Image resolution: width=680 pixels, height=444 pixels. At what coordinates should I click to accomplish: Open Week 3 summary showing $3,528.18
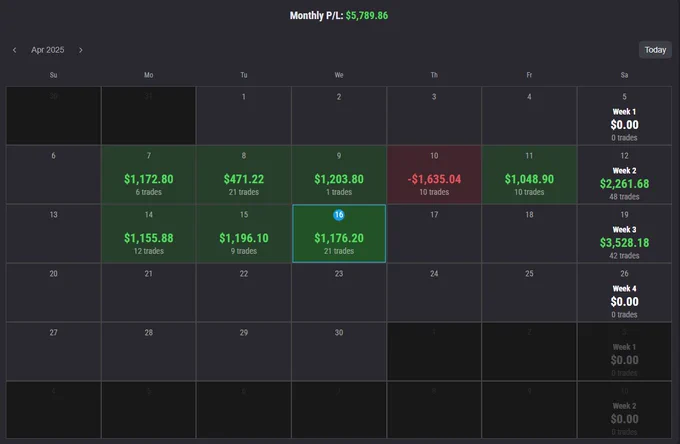click(624, 233)
